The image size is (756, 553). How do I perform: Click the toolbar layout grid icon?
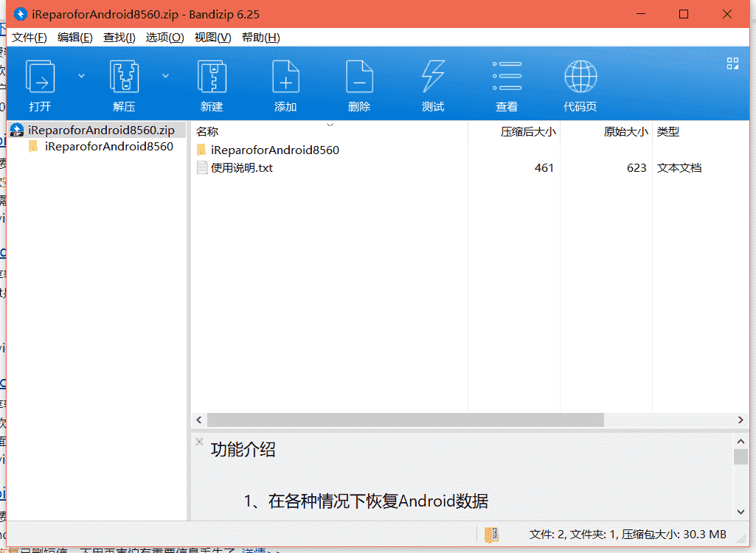tap(732, 63)
